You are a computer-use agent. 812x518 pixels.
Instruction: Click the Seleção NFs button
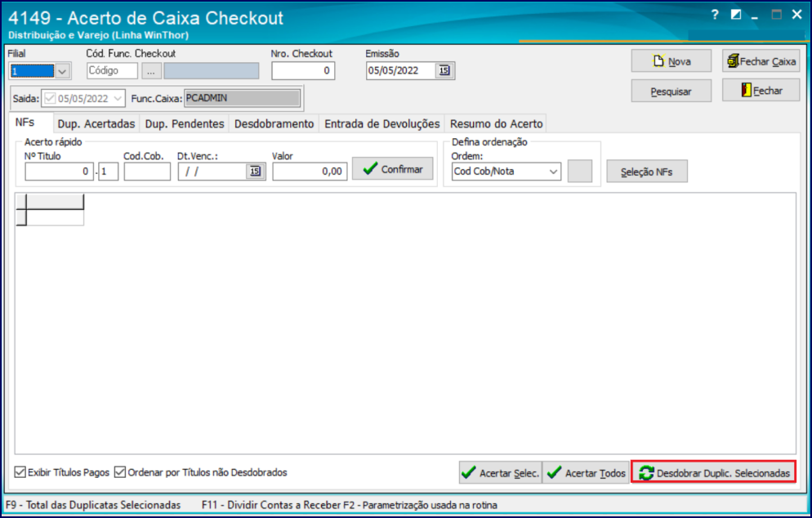click(647, 172)
